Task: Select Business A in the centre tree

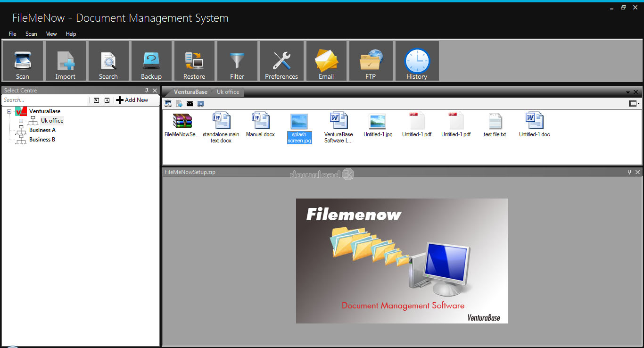Action: [x=42, y=130]
